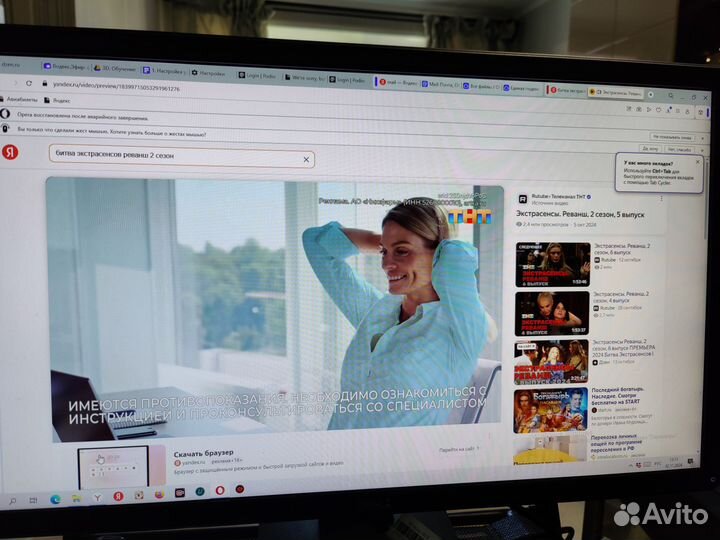Clear the search field with the X icon
The width and height of the screenshot is (720, 540).
pos(306,160)
